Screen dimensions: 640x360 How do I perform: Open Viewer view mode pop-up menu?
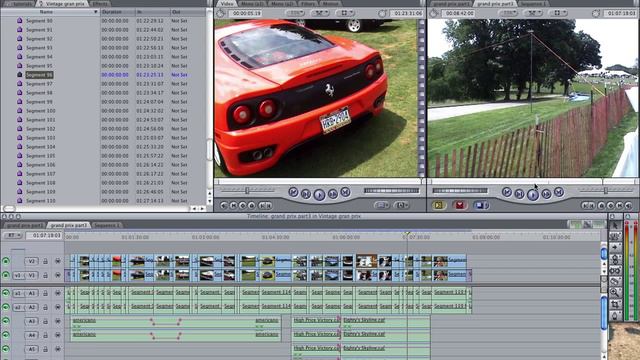point(344,13)
